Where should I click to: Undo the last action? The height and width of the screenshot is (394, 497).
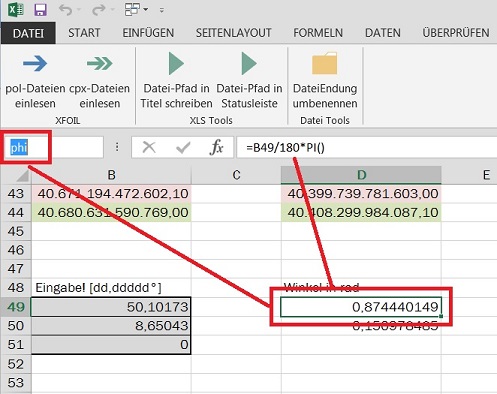[x=65, y=10]
